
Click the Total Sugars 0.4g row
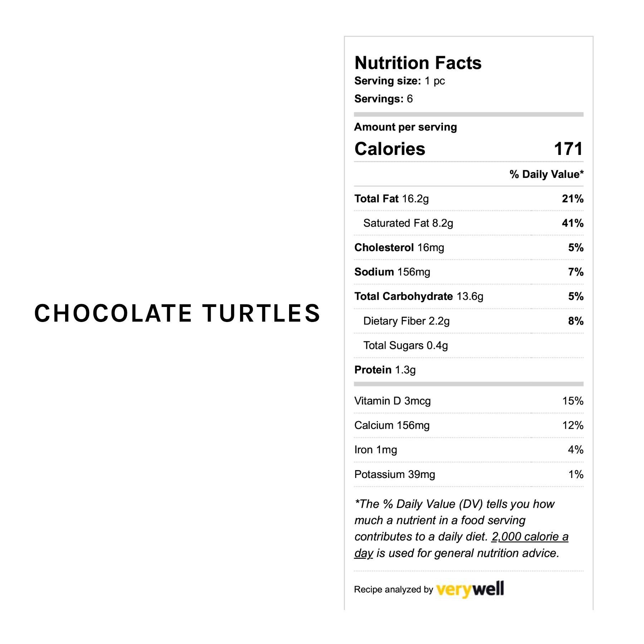(405, 345)
